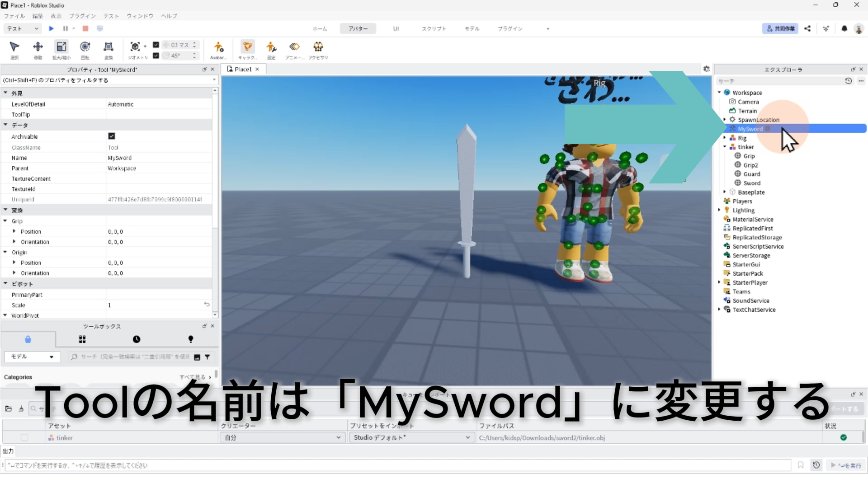Screen dimensions: 868x488
Task: Open the Toolbox recent clock tab
Action: pos(136,339)
